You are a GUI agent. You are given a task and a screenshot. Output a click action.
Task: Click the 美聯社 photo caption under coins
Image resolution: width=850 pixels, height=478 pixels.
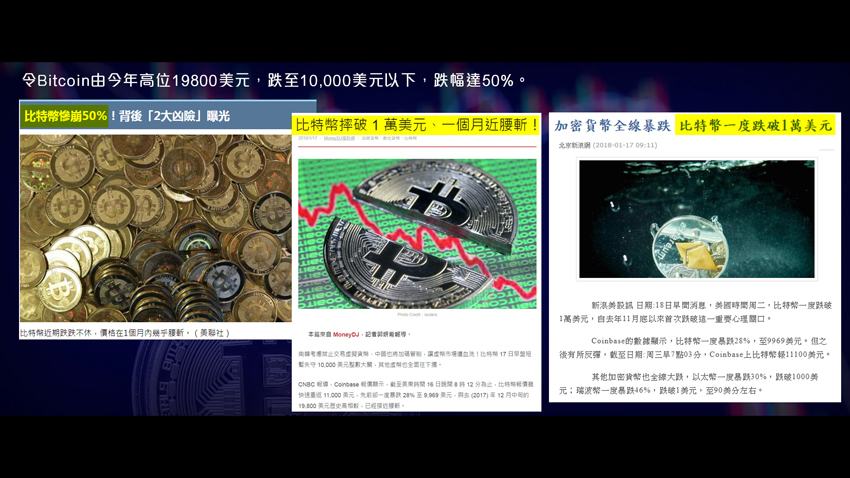pyautogui.click(x=125, y=333)
